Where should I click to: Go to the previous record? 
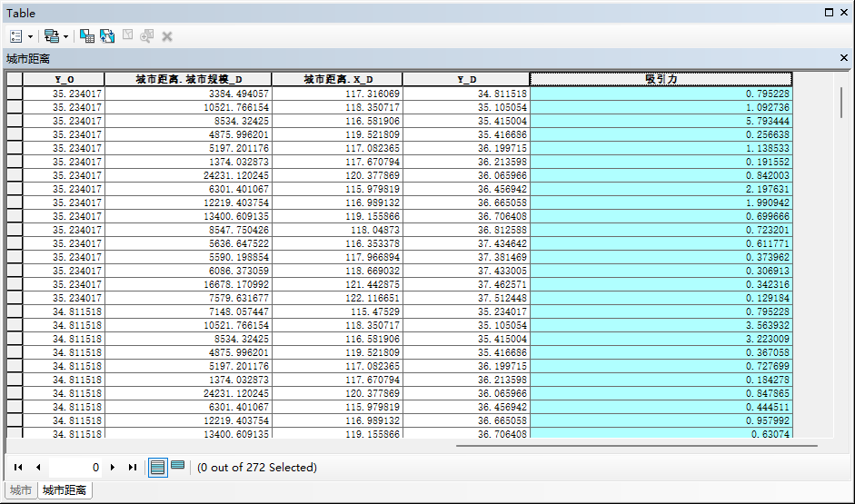coord(38,467)
